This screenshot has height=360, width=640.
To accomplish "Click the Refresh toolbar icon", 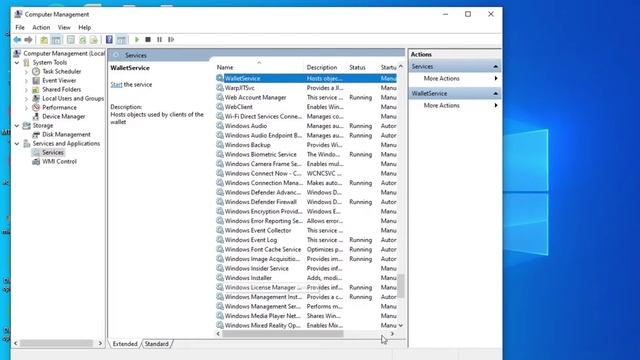I will pyautogui.click(x=82, y=40).
